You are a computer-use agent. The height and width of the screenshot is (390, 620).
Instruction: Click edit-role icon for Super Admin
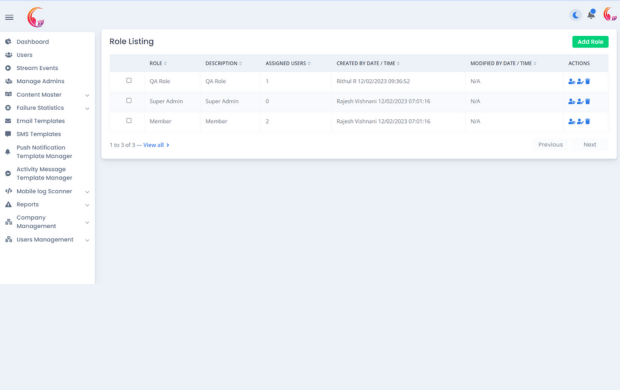click(x=580, y=102)
